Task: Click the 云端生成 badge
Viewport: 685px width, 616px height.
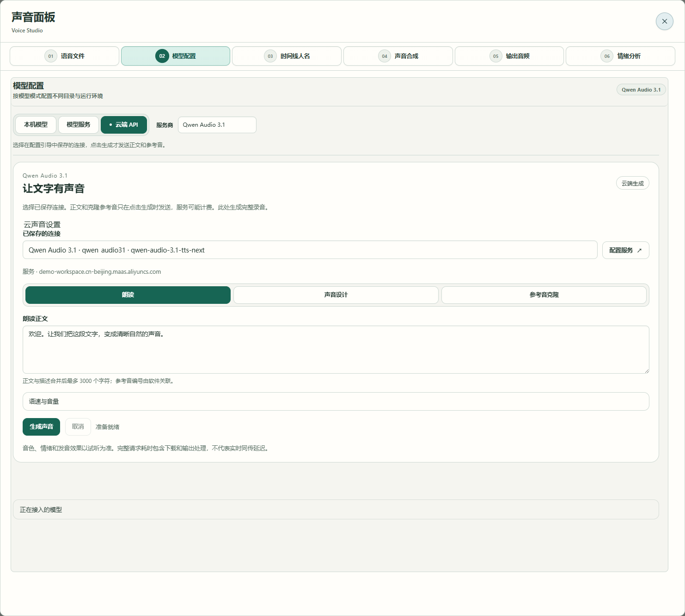Action: pyautogui.click(x=633, y=184)
